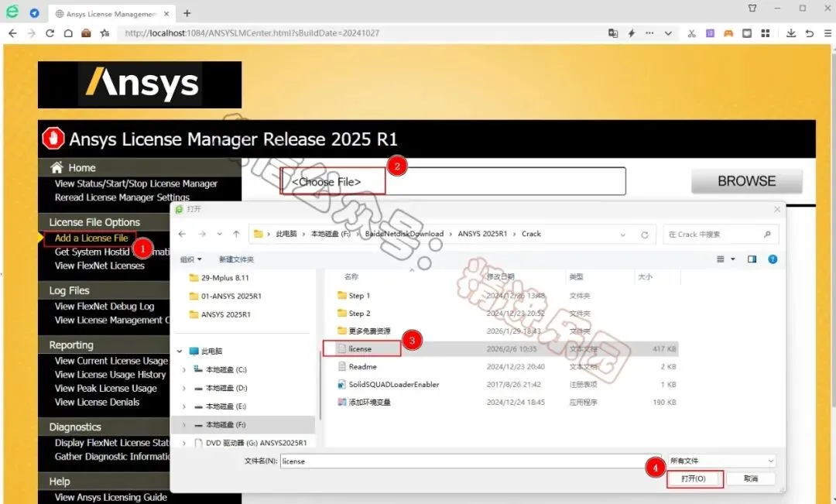Viewport: 836px width, 504px height.
Task: Toggle the preview pane icon
Action: [x=752, y=259]
